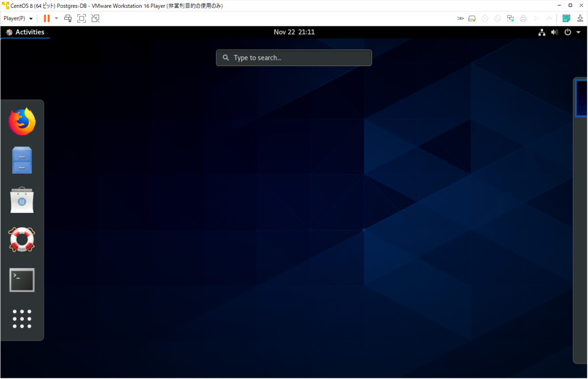
Task: Enter VMware full screen mode
Action: 82,19
